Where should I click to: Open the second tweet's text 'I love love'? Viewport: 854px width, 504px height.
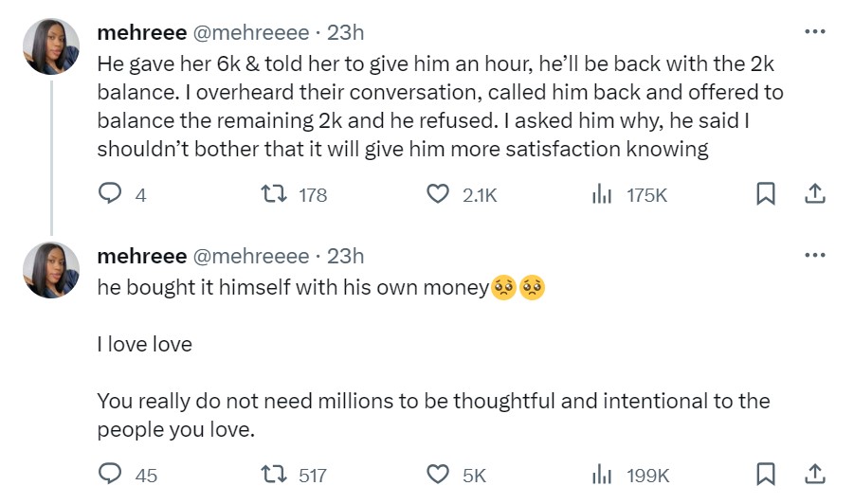pyautogui.click(x=145, y=345)
